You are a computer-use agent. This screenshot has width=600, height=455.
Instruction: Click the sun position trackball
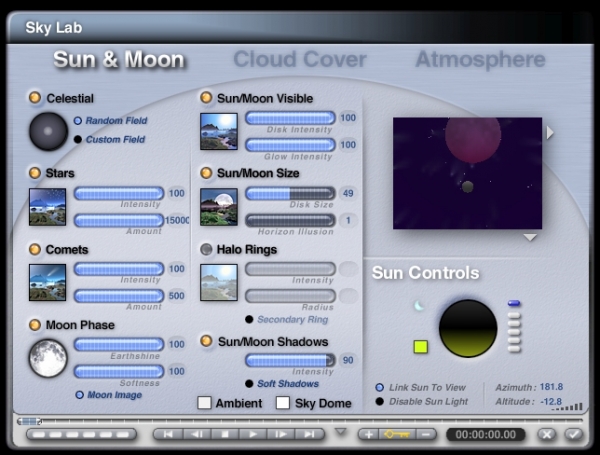click(x=468, y=328)
